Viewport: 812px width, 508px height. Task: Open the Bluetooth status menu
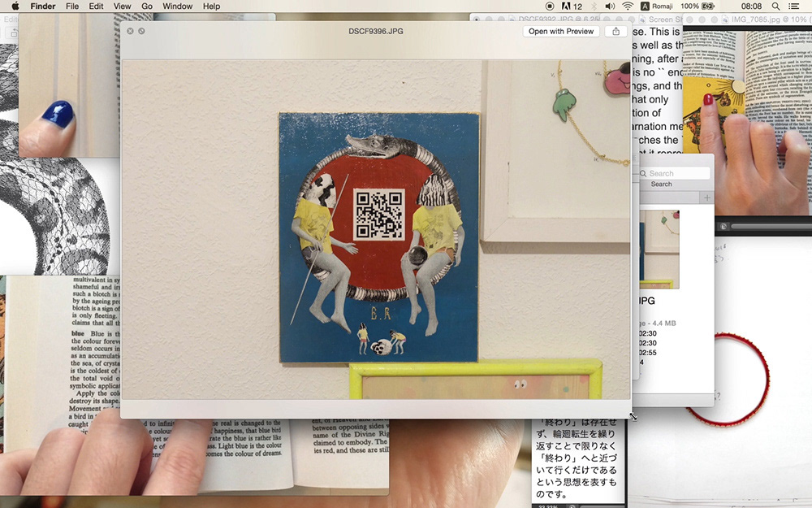pyautogui.click(x=594, y=7)
